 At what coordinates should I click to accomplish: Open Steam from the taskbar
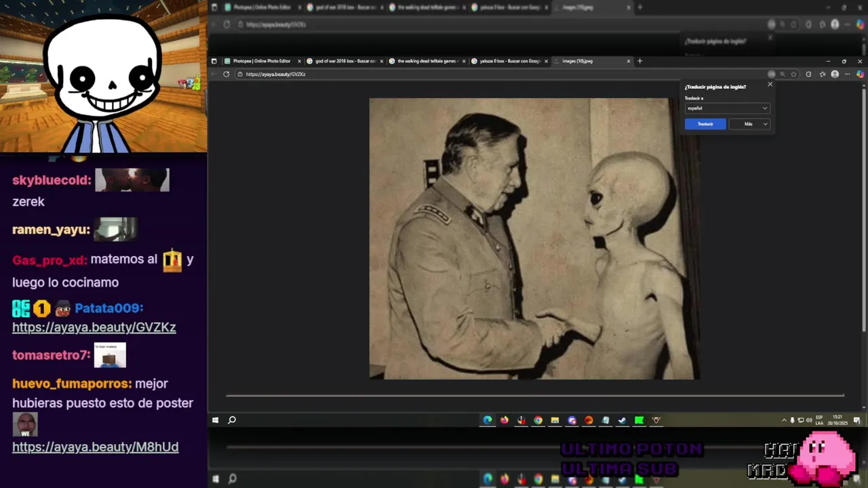point(622,420)
